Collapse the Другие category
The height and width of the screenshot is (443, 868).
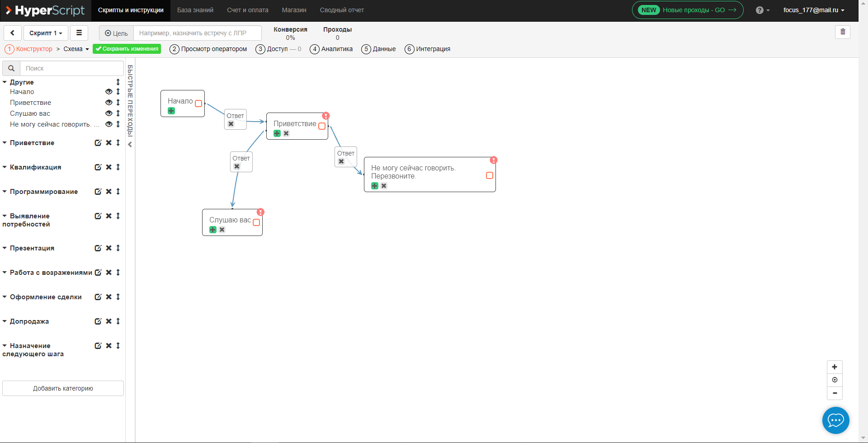click(5, 82)
